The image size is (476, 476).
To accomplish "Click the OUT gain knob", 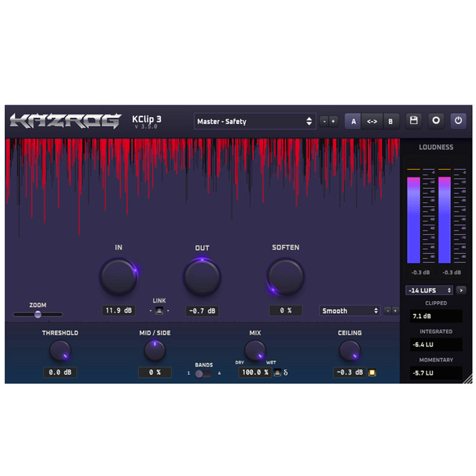I will tap(202, 277).
